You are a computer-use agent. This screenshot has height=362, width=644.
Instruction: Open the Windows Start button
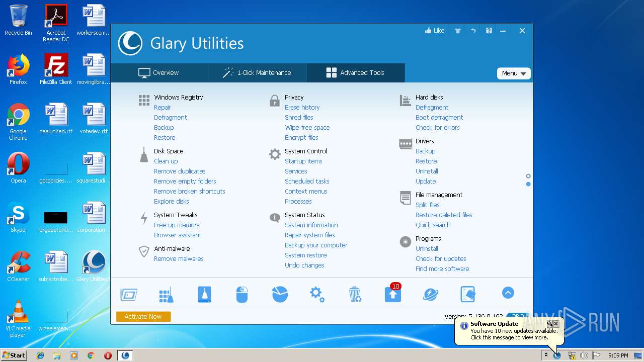tap(14, 355)
